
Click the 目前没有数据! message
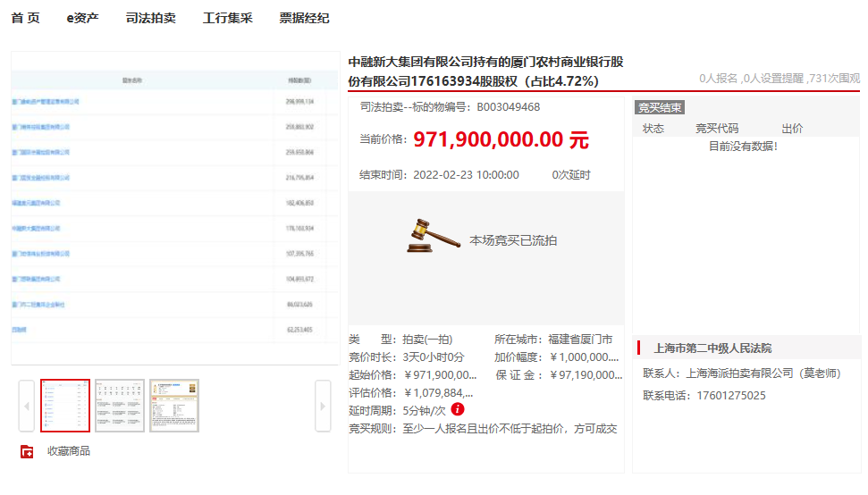coord(744,146)
